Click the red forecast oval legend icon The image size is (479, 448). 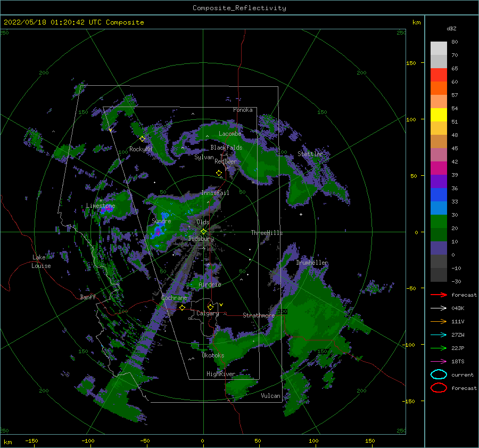coord(439,388)
